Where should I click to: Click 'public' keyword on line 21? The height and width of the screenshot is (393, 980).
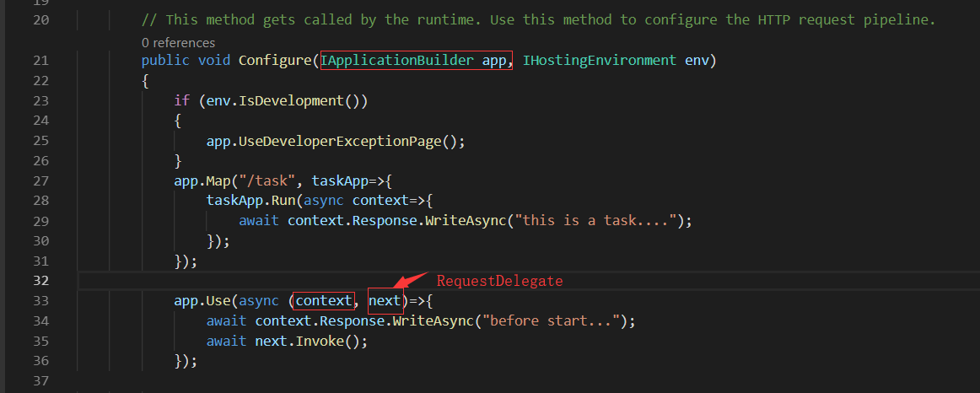pos(165,61)
